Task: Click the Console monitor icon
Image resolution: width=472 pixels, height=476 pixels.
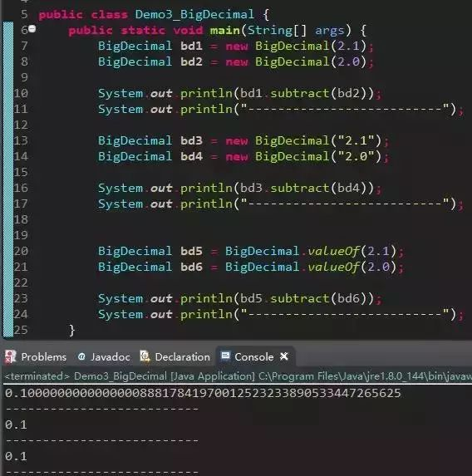Action: [x=225, y=356]
